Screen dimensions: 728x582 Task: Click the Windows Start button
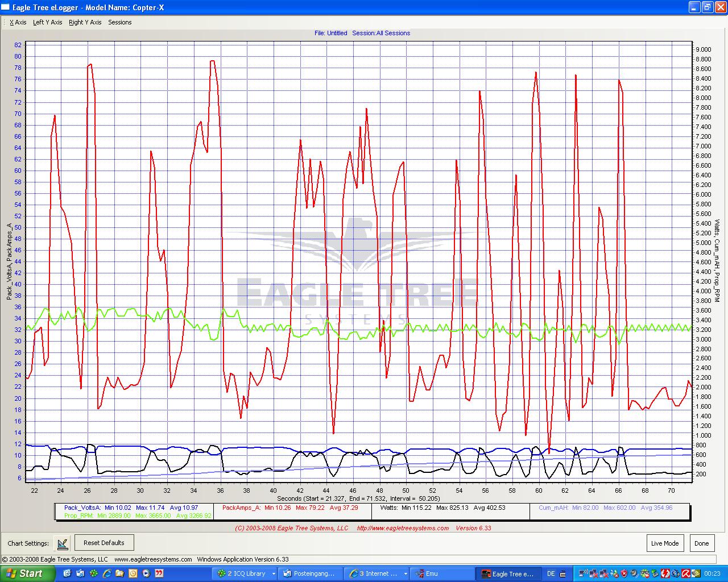click(27, 574)
